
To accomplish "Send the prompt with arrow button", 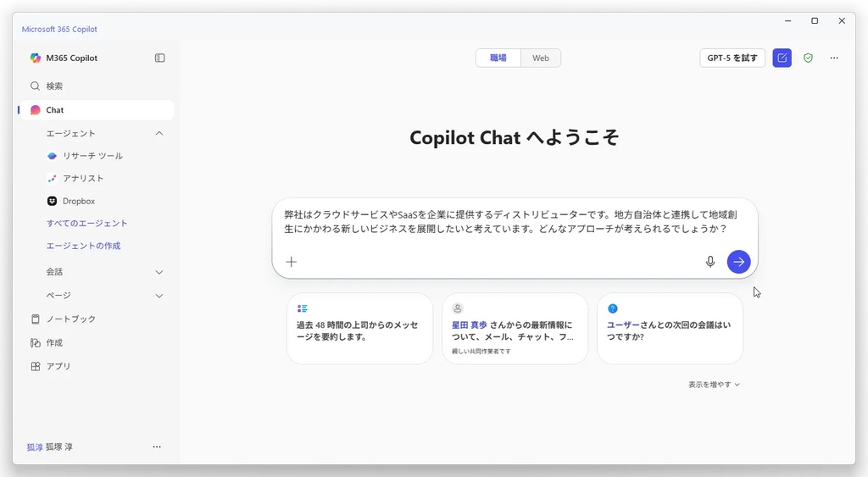I will coord(739,262).
